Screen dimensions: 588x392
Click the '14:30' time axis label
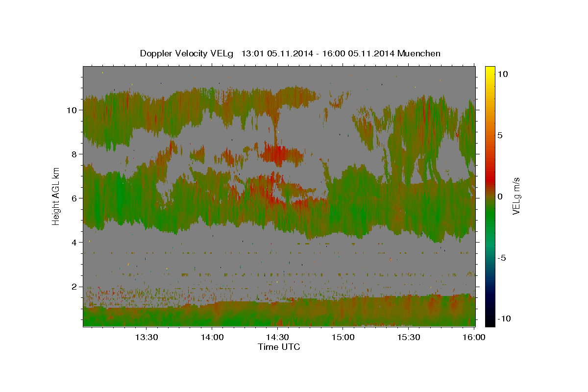coord(277,337)
